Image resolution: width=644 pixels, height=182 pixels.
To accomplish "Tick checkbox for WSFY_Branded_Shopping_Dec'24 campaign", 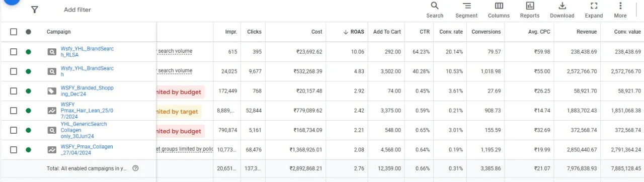I will tap(14, 91).
